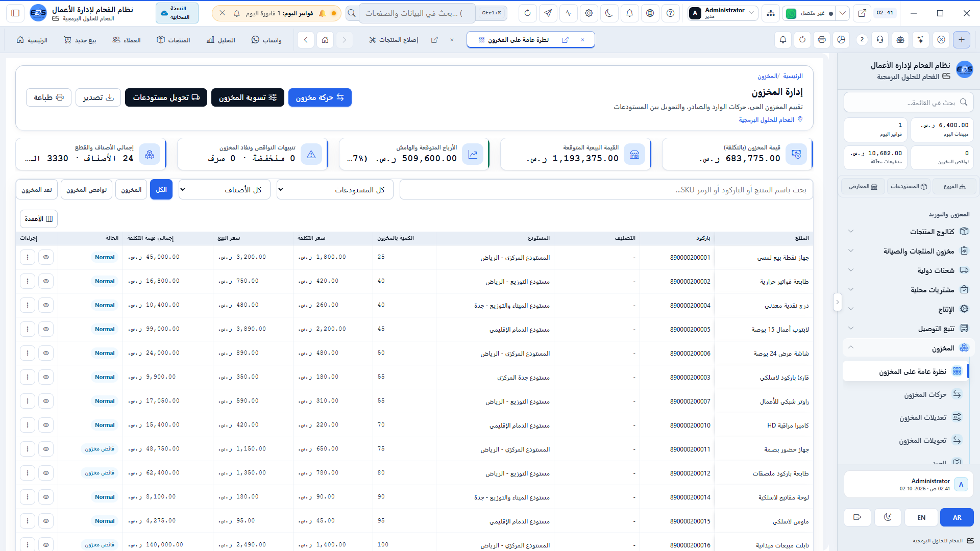Open the headset support icon

(880, 40)
